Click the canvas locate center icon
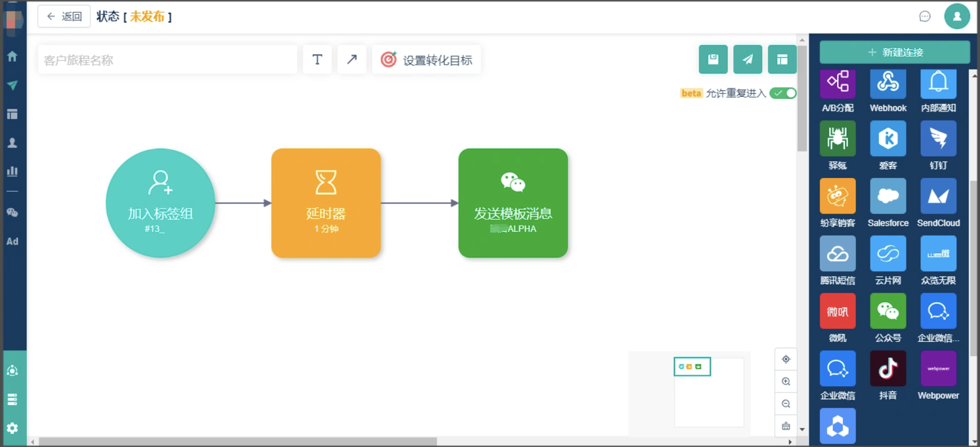This screenshot has height=447, width=980. tap(786, 359)
